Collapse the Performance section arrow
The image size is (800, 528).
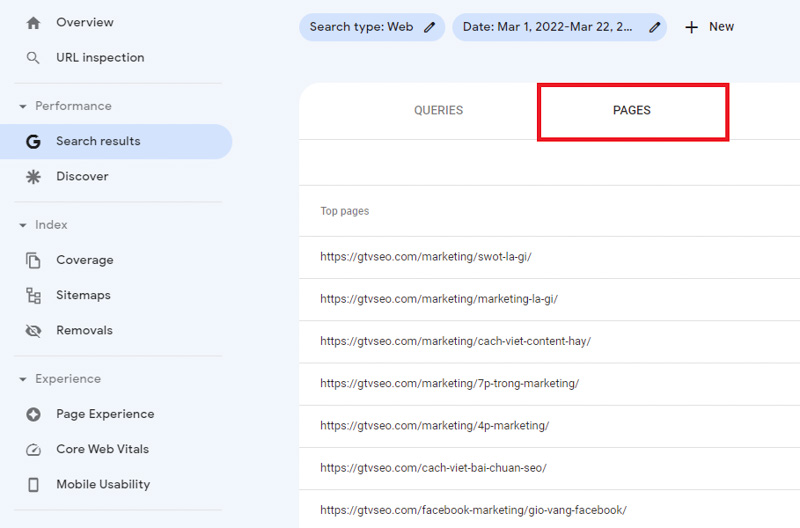tap(22, 106)
